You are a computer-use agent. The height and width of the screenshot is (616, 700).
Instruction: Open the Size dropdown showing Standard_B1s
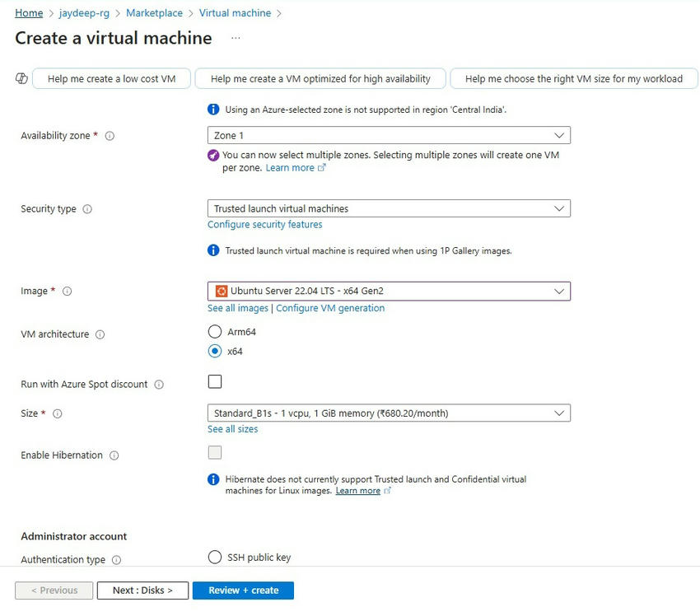[389, 413]
